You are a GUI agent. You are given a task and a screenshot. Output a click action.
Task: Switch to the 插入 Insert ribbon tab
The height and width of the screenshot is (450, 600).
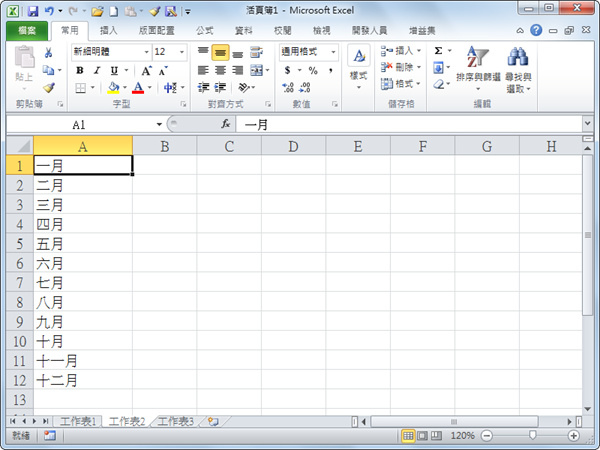pyautogui.click(x=108, y=31)
